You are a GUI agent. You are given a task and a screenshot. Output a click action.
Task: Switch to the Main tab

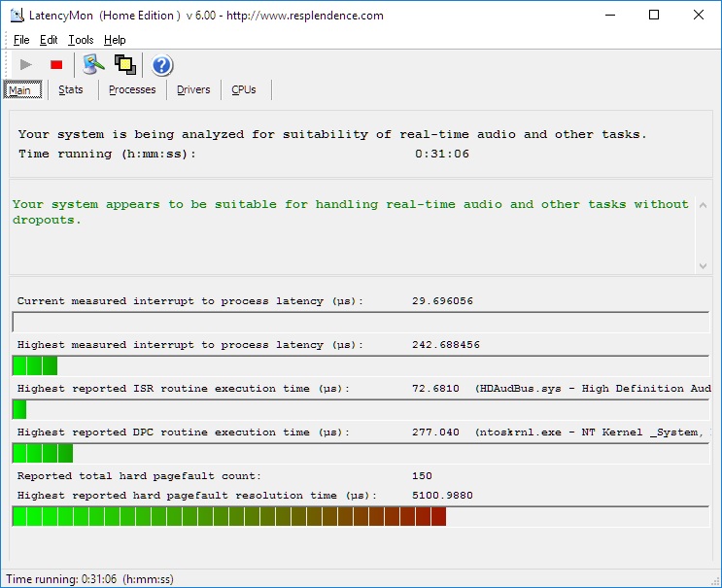tap(22, 89)
